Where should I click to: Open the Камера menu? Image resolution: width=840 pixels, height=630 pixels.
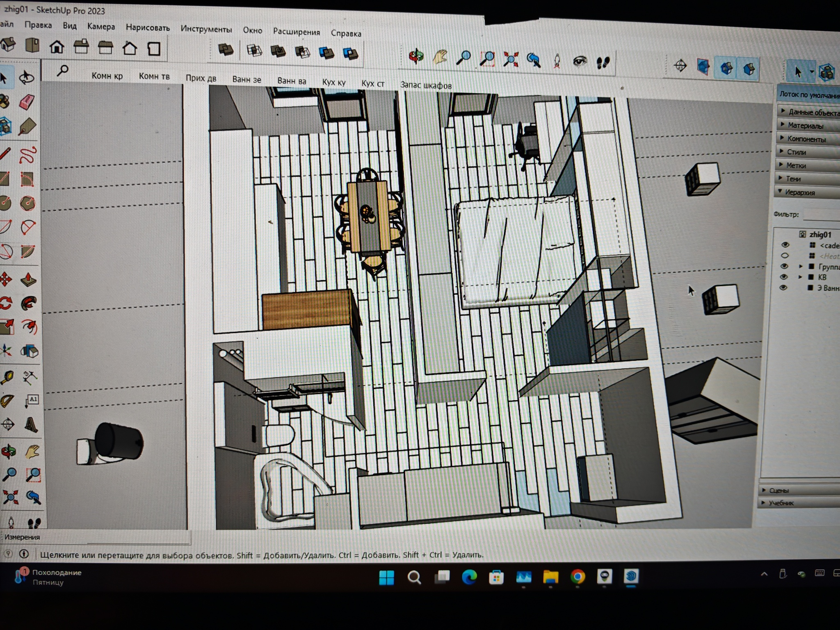[101, 27]
